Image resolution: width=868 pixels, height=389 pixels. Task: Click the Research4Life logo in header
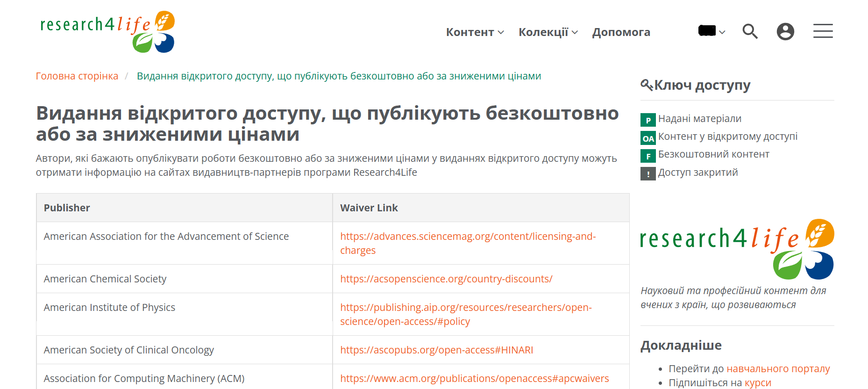107,31
